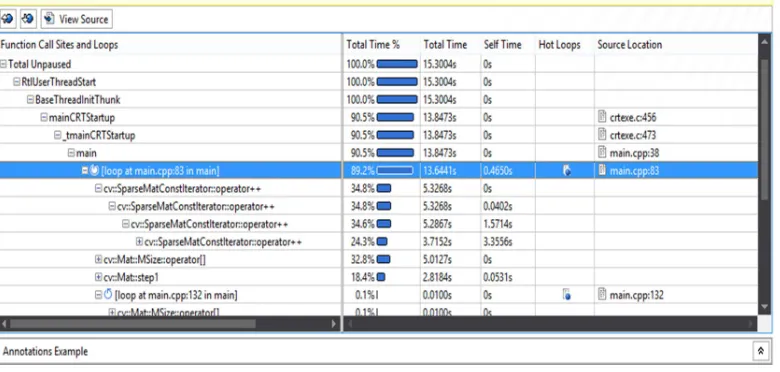Open source file icon for main.cpp:132
The image size is (780, 372).
(602, 295)
